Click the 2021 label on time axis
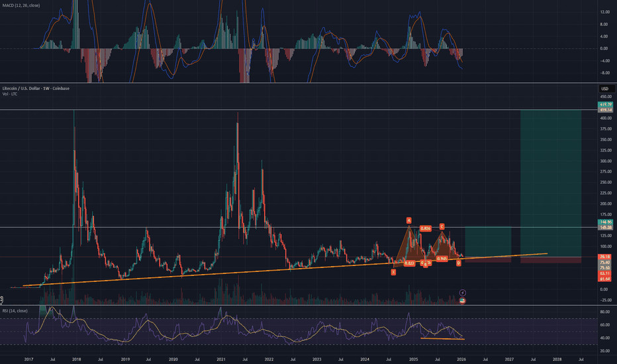Screen dimensions: 617x364 pyautogui.click(x=220, y=359)
